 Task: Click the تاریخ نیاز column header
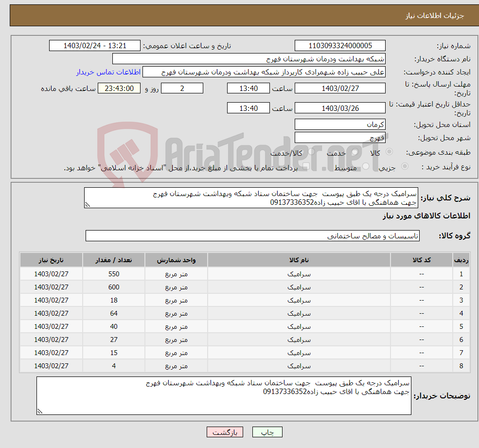tap(52, 260)
